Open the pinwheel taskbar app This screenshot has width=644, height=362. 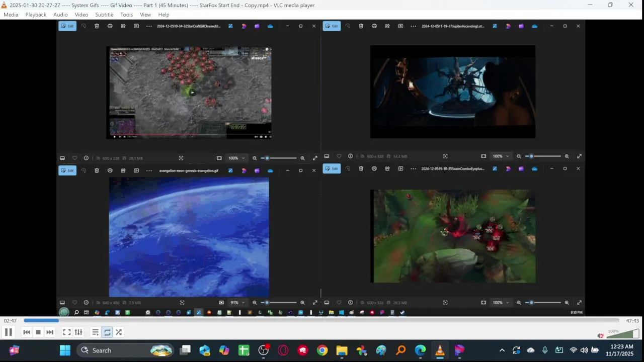361,350
